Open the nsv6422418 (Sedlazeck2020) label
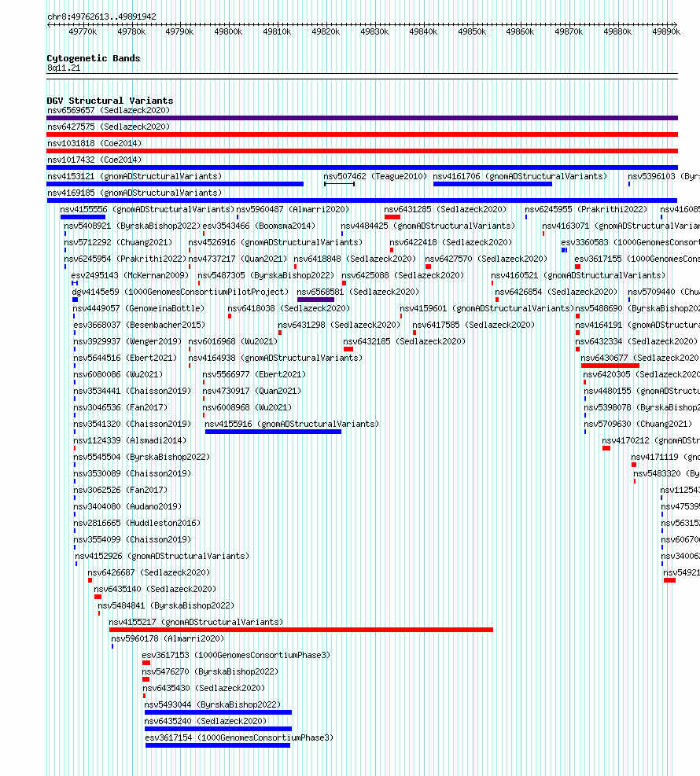Screen dimensions: 700x776 click(x=451, y=242)
